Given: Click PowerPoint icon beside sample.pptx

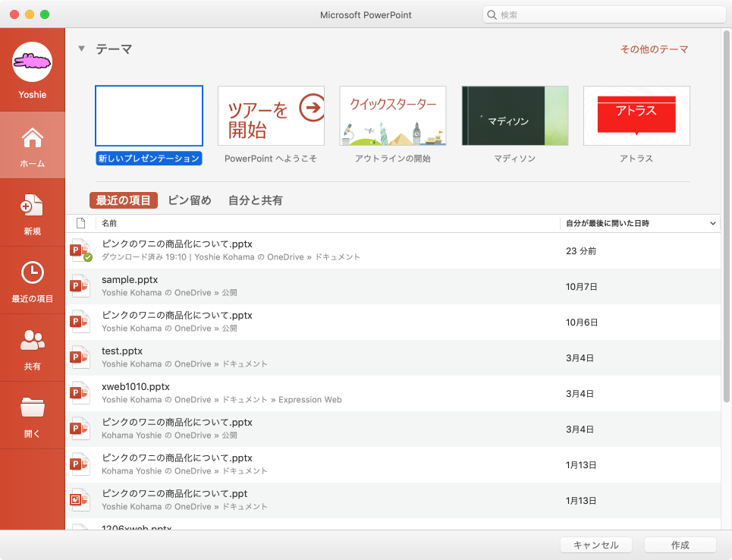Looking at the screenshot, I should pos(80,286).
